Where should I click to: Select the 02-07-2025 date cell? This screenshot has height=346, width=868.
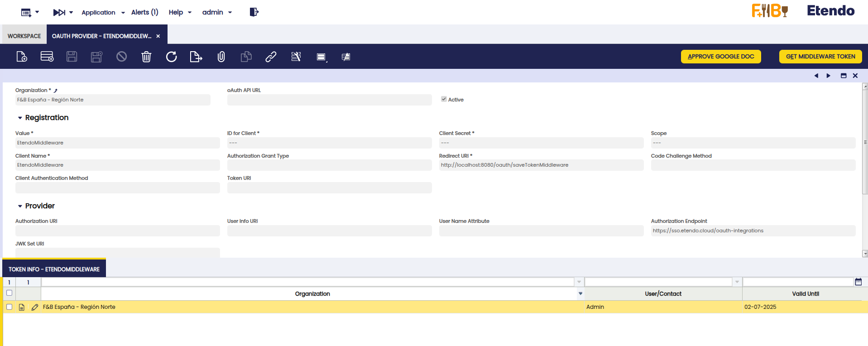point(805,307)
